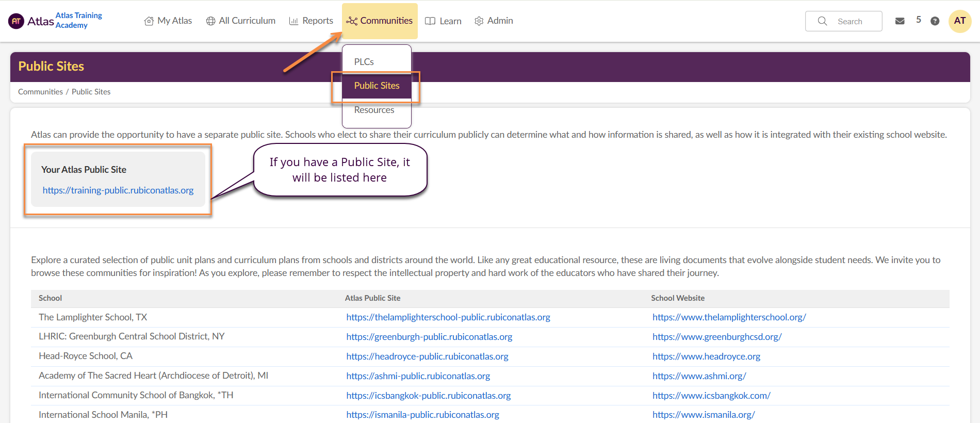
Task: Select Public Sites in the dropdown
Action: (x=377, y=86)
